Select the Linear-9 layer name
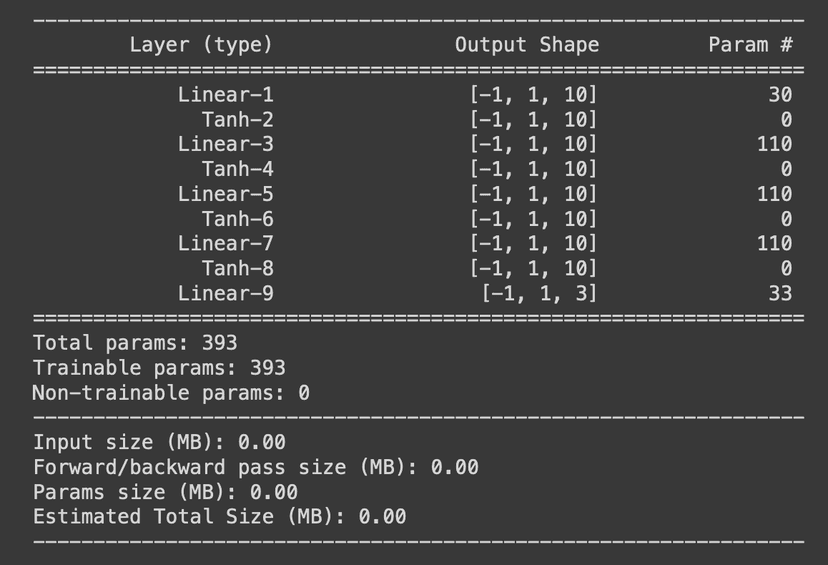The height and width of the screenshot is (565, 828). [225, 293]
